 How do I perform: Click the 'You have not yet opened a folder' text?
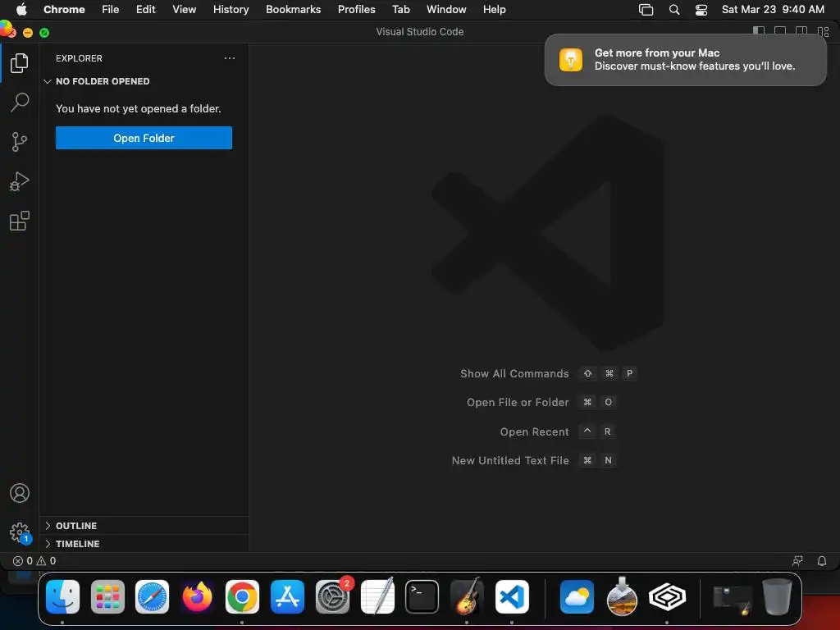click(138, 109)
